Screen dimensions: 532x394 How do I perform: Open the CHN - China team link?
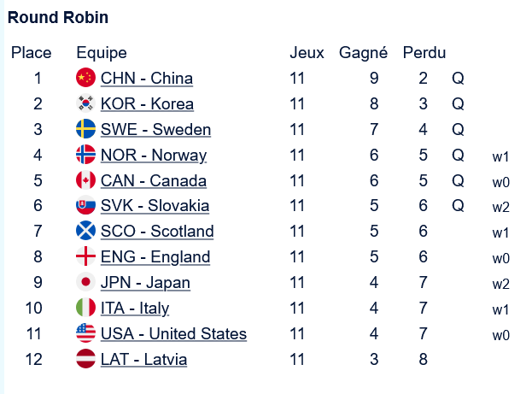pyautogui.click(x=146, y=79)
